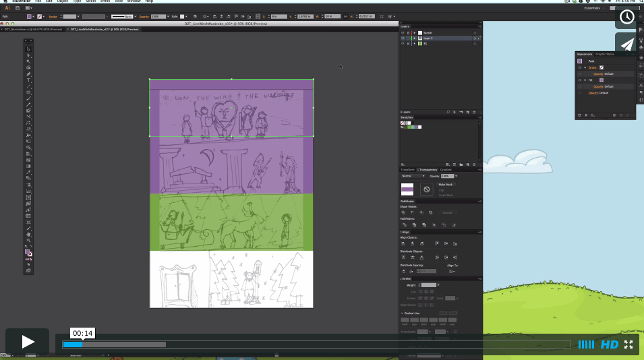Screen dimensions: 644x360
Task: Open the Align To dropdown
Action: pyautogui.click(x=451, y=271)
